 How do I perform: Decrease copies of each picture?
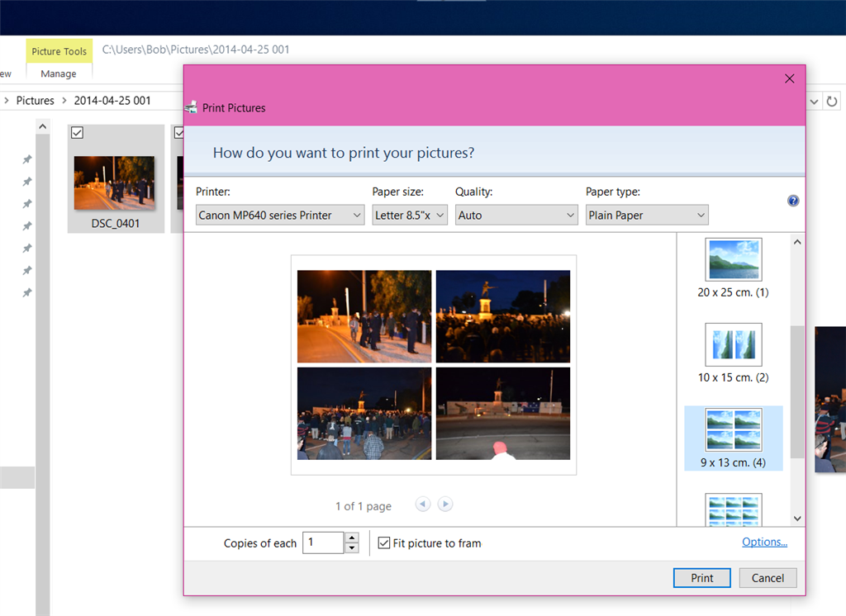(352, 548)
